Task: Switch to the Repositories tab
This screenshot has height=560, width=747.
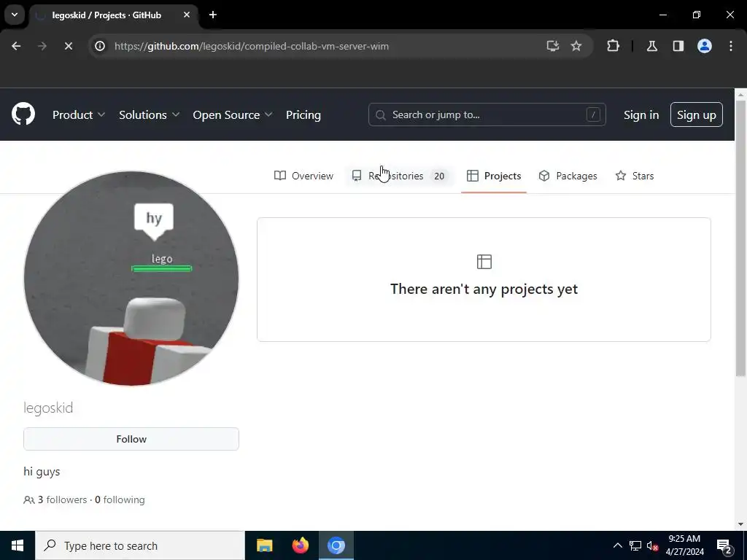Action: (x=400, y=176)
